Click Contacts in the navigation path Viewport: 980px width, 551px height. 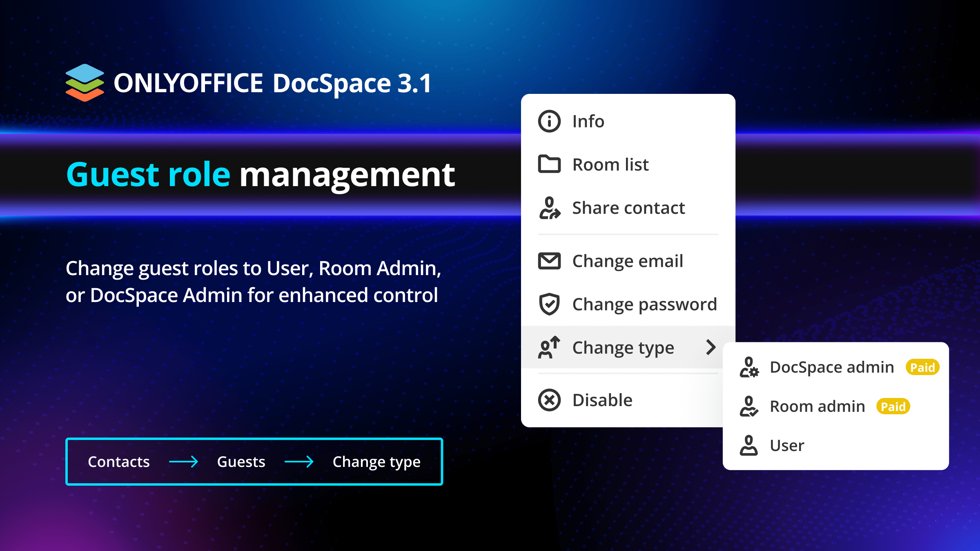coord(119,462)
